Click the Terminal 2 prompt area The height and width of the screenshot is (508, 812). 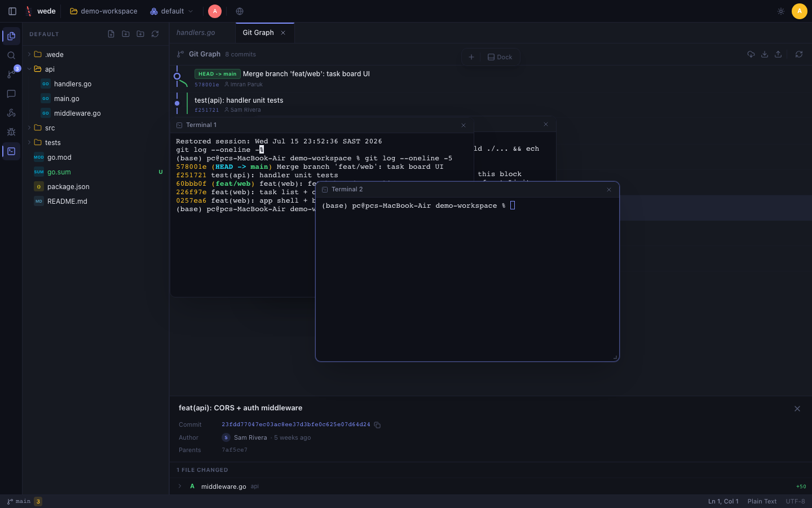click(x=467, y=279)
